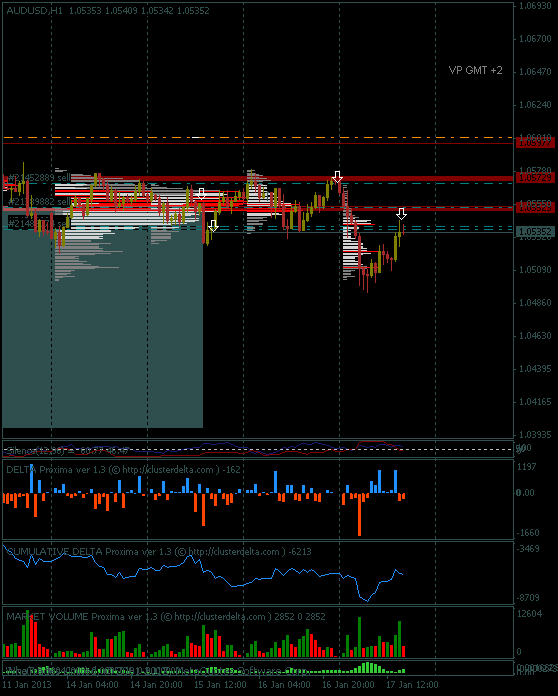Image resolution: width=558 pixels, height=696 pixels.
Task: Click the 1.06470 price scale label
Action: [x=535, y=71]
